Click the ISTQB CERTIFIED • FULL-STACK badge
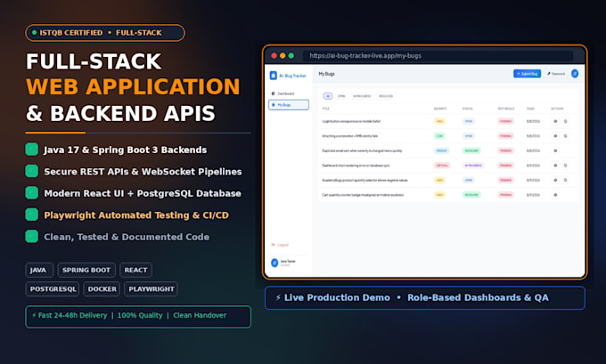The image size is (606, 364). pos(105,33)
